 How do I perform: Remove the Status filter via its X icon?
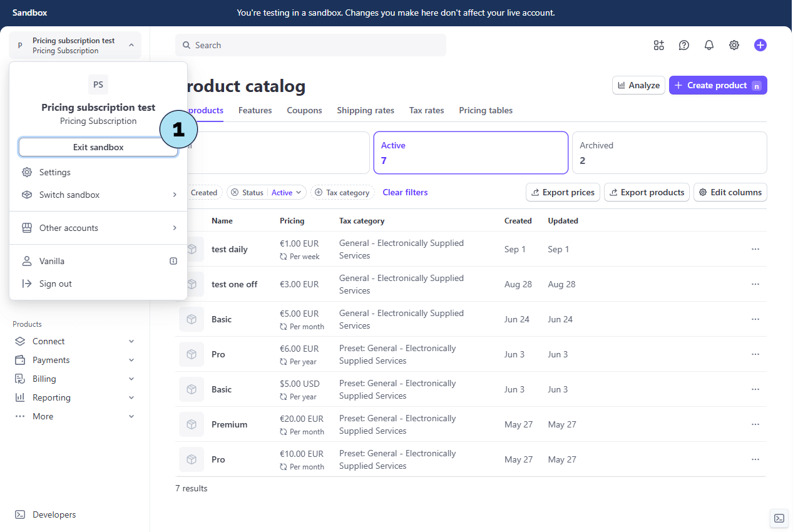coord(235,193)
